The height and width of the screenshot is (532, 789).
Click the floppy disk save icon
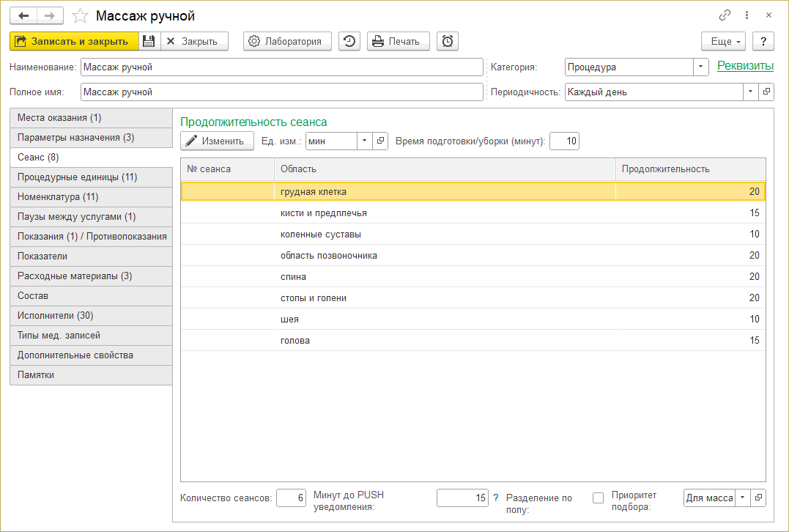pos(149,42)
